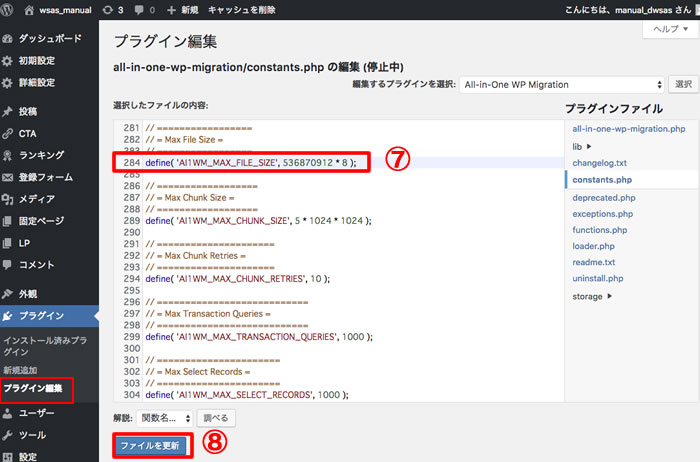Screen dimensions: 700x462
Task: Open the ダッシュボード menu
Action: (50, 39)
